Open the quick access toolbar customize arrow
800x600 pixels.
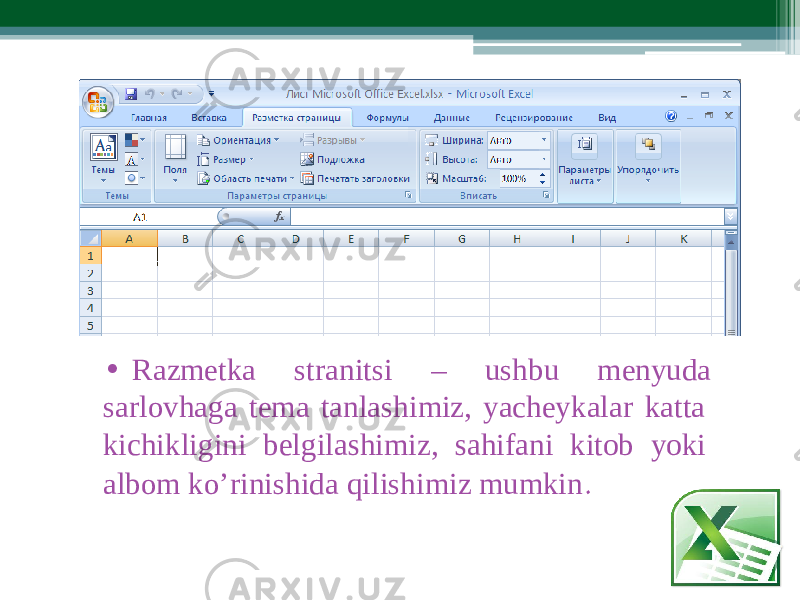pyautogui.click(x=211, y=94)
